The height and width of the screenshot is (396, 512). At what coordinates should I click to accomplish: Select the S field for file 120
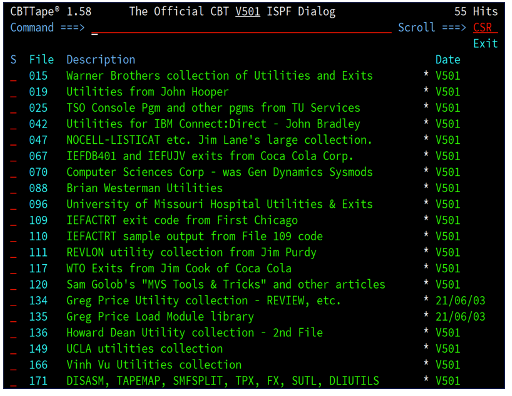coord(13,284)
